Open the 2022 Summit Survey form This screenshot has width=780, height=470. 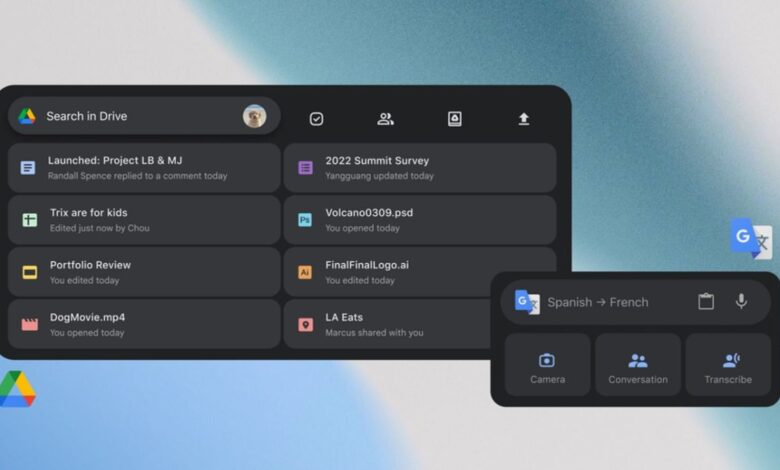(420, 168)
